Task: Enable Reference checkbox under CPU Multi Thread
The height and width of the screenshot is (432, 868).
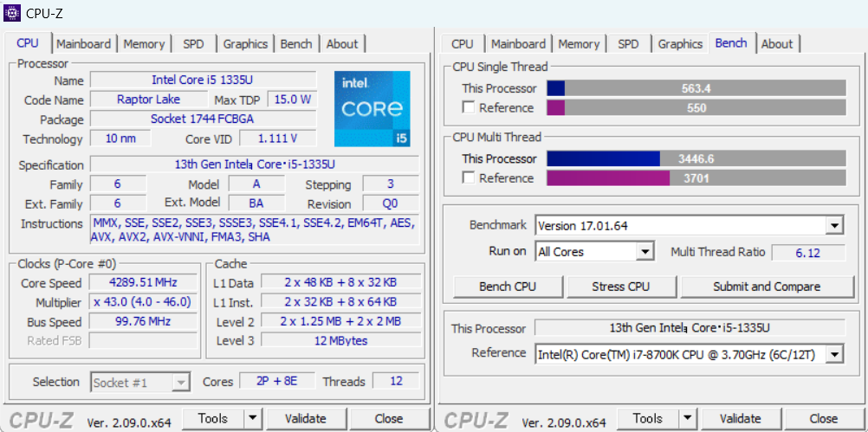Action: 469,178
